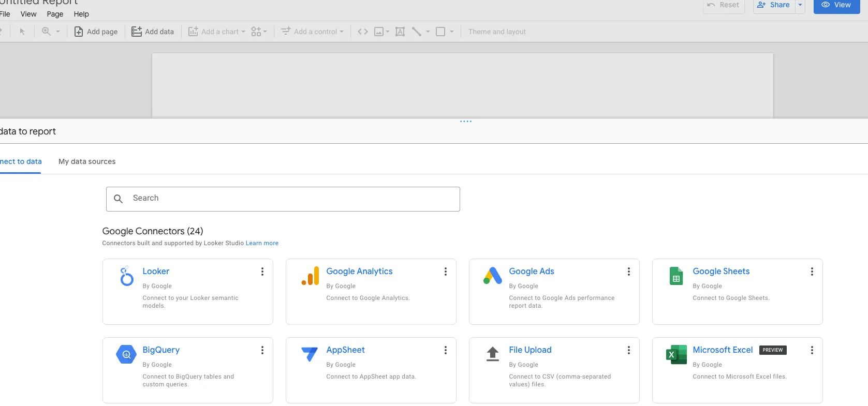Click the data panel drag handle dots

[466, 122]
